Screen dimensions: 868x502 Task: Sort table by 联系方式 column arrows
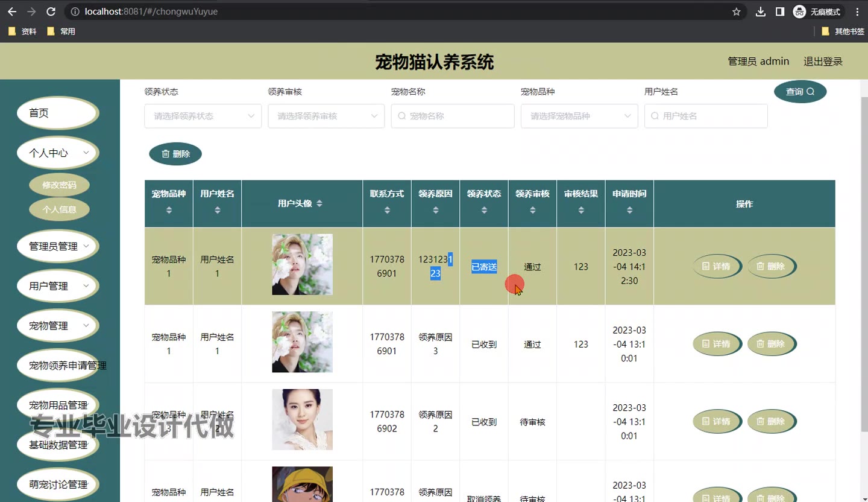click(x=387, y=210)
